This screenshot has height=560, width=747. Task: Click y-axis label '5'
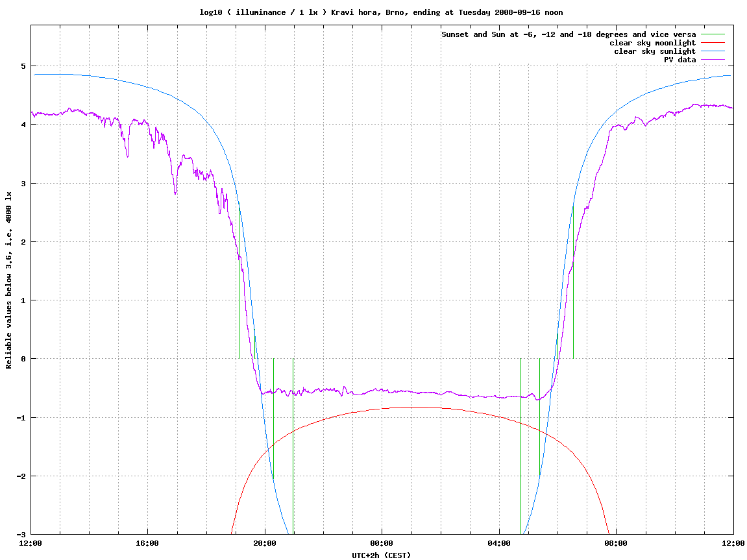[x=23, y=66]
